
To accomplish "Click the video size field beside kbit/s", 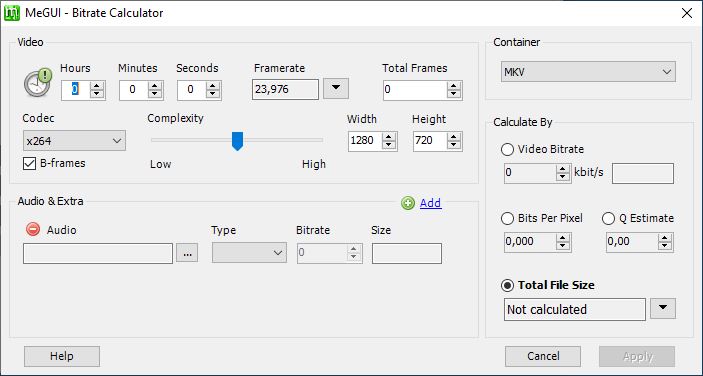I will click(643, 173).
